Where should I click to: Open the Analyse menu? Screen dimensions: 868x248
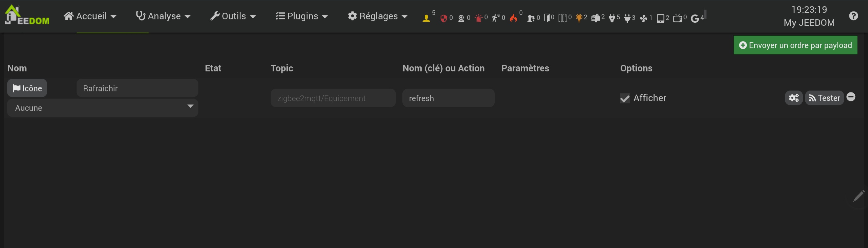point(163,16)
